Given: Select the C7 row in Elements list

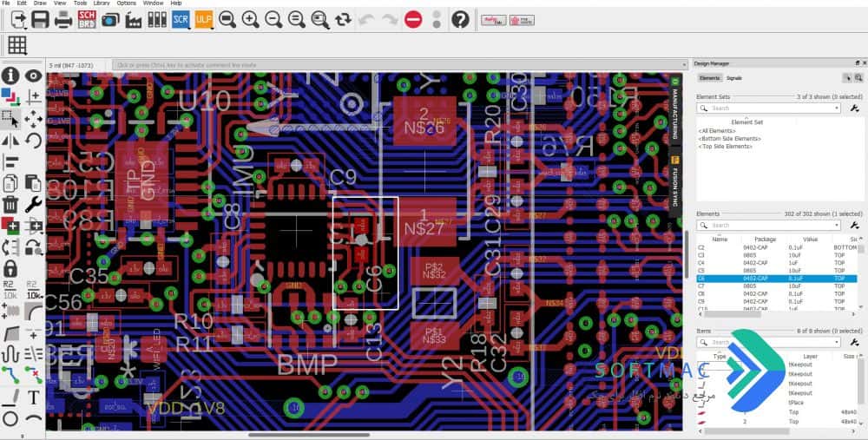Looking at the screenshot, I should click(x=776, y=286).
